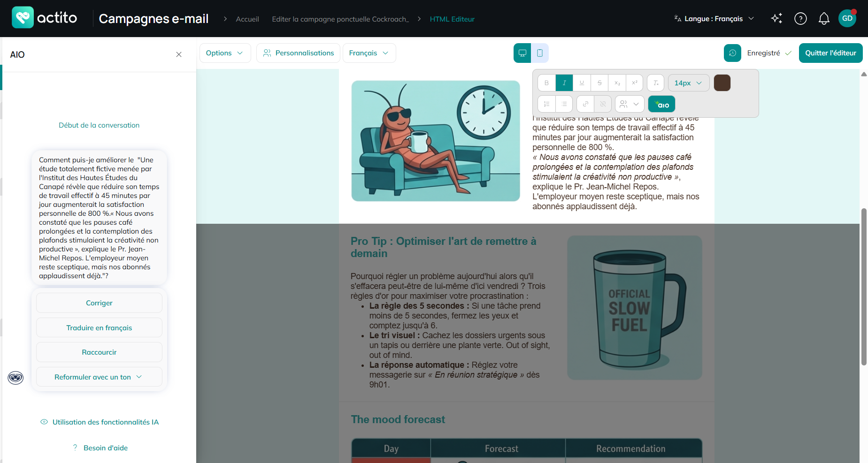Open Personnalisations menu
Image resolution: width=868 pixels, height=463 pixels.
[x=299, y=53]
